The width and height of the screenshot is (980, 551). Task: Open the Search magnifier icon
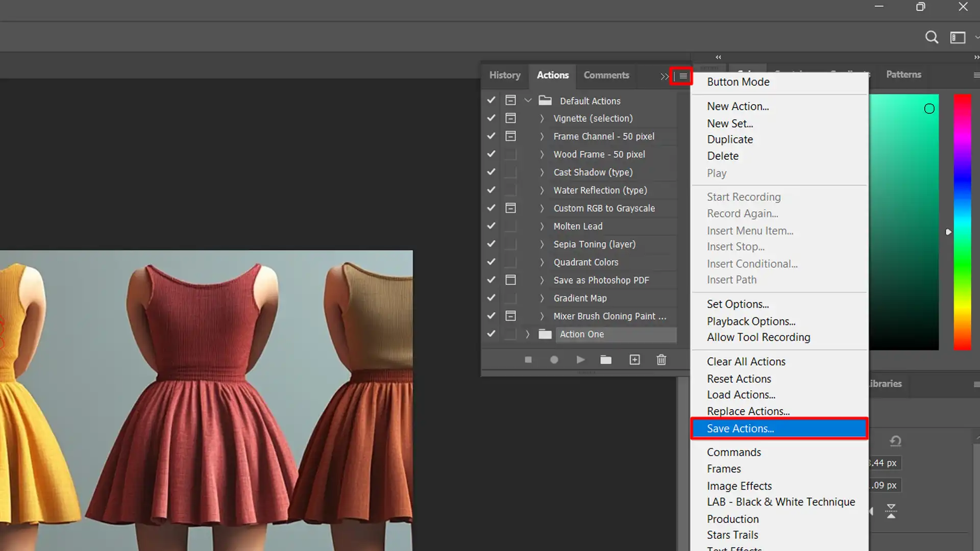(x=932, y=37)
